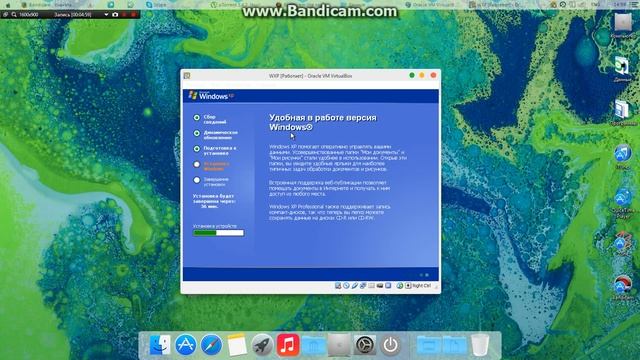Open the notification list icon top-right

(x=633, y=4)
